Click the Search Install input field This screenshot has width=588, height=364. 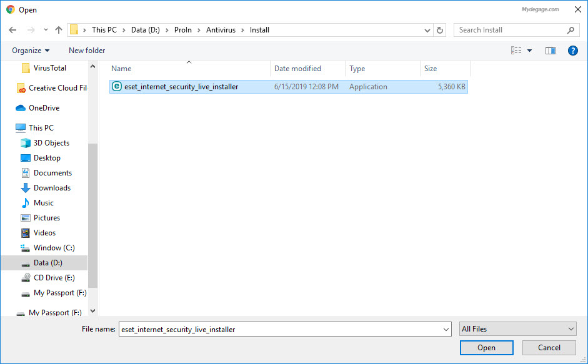[509, 30]
